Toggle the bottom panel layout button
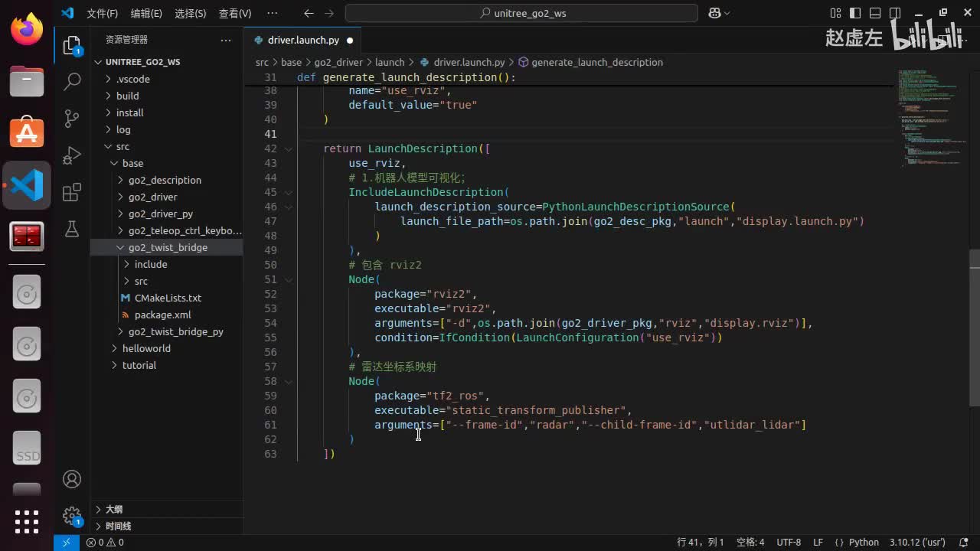The image size is (980, 551). point(874,13)
